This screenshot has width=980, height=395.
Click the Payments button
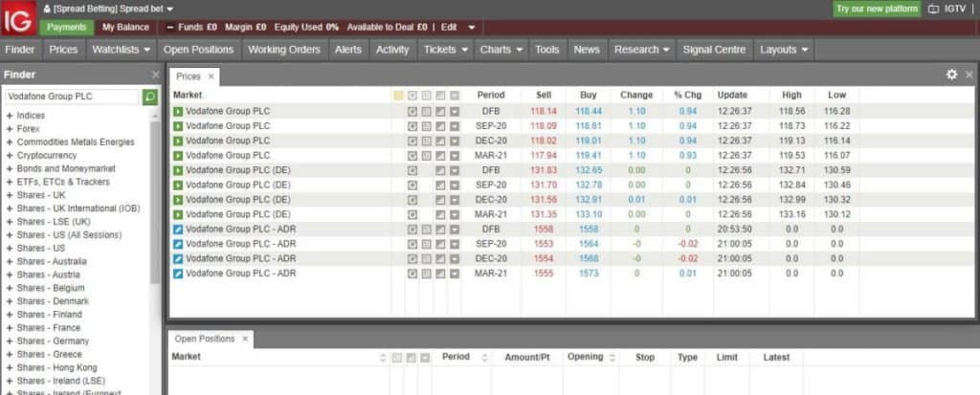(x=66, y=28)
